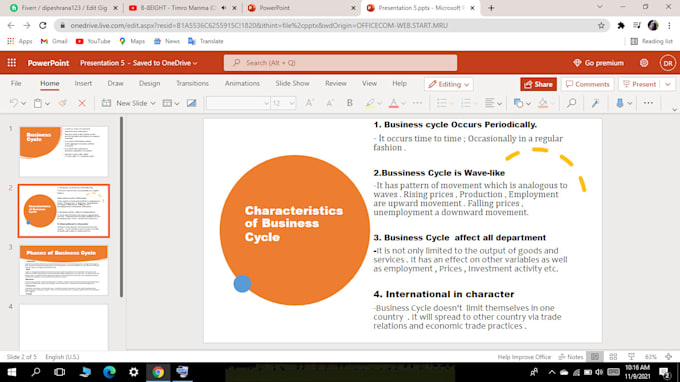Open the Transitions tab
Screen dimensions: 680x382
pos(192,83)
